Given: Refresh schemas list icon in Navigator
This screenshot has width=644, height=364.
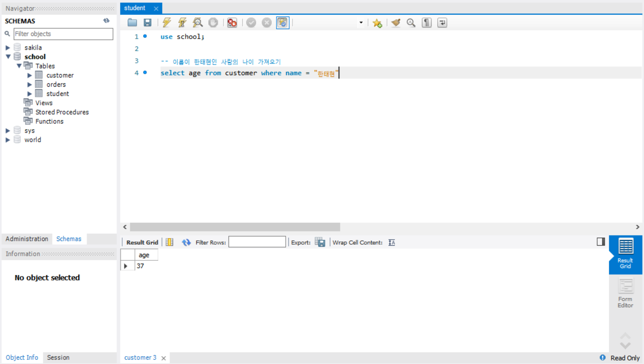Looking at the screenshot, I should point(106,21).
